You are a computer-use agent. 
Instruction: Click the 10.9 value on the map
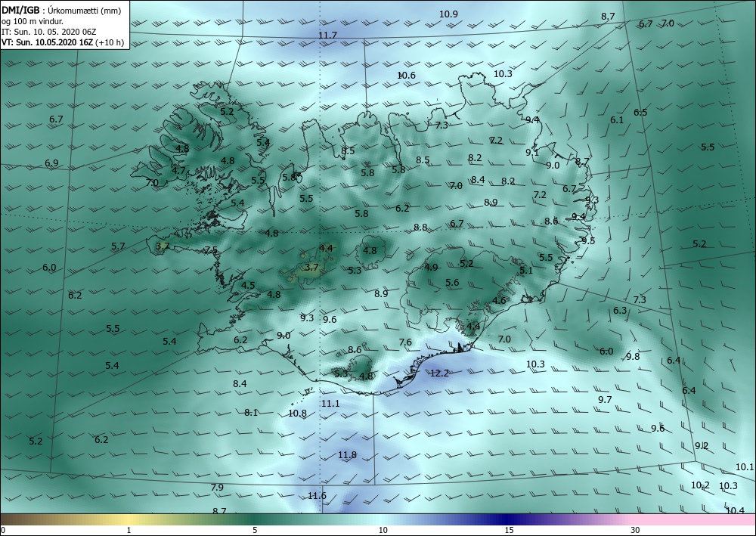(448, 14)
